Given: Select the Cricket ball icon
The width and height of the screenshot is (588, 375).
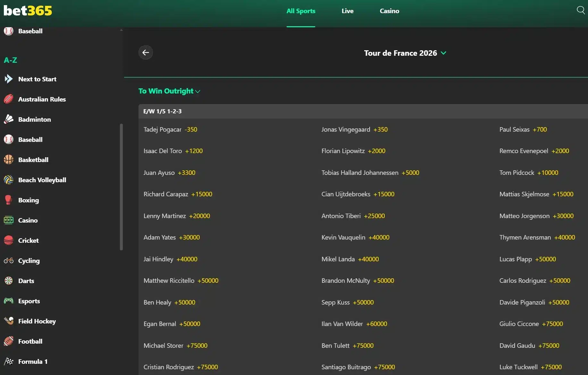Looking at the screenshot, I should 9,240.
